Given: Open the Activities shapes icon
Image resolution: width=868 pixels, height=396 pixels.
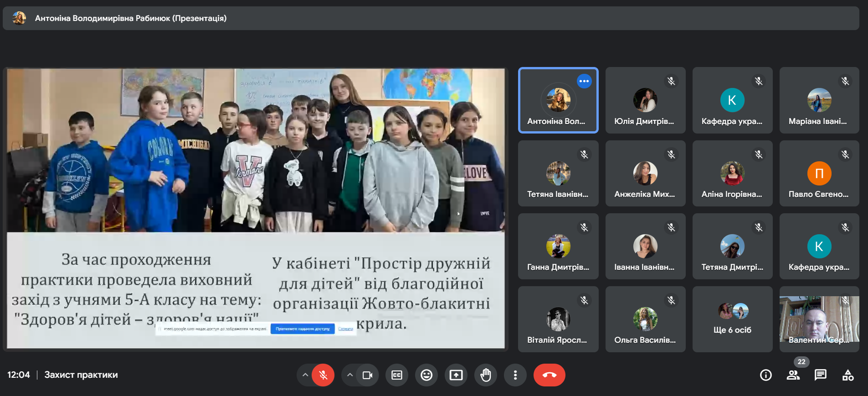Looking at the screenshot, I should (848, 375).
